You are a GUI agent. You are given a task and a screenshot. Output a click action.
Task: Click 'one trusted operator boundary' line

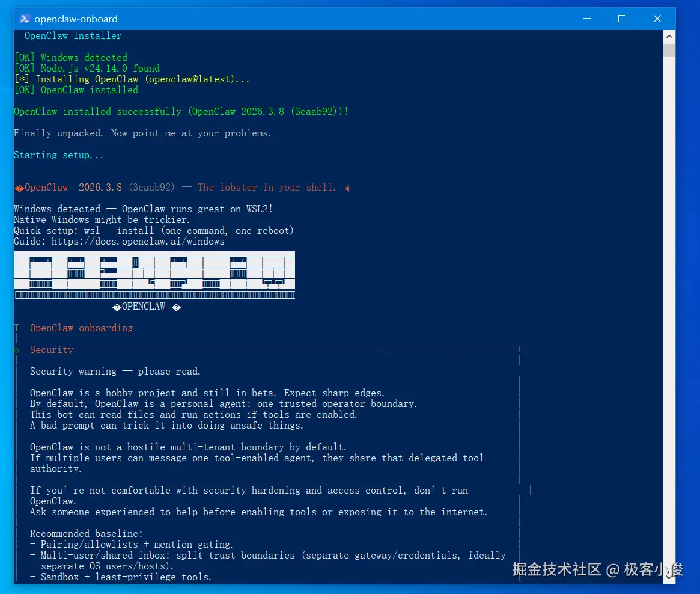click(x=223, y=404)
